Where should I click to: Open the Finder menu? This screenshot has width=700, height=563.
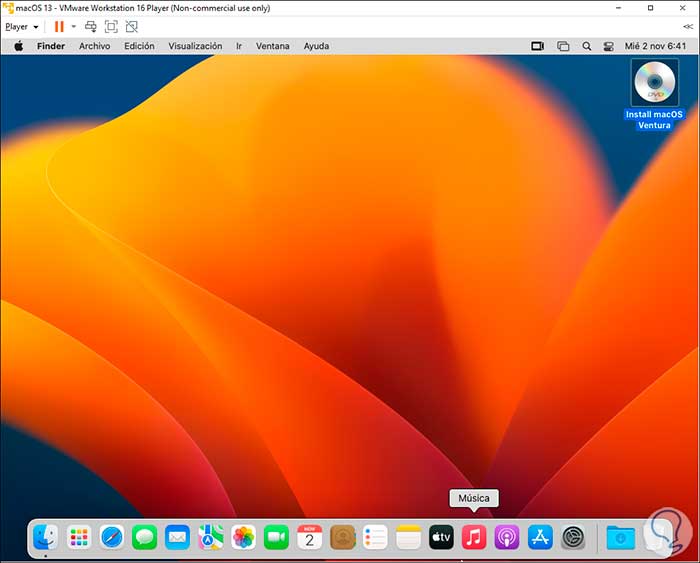click(51, 46)
